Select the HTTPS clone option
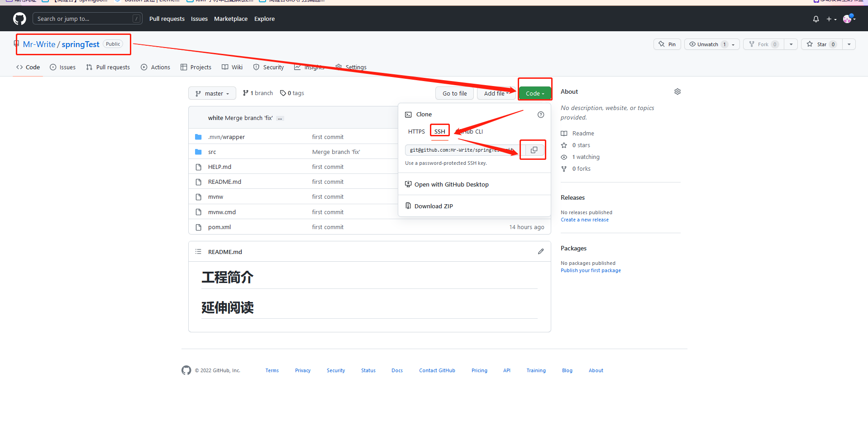The width and height of the screenshot is (868, 422). click(x=416, y=132)
